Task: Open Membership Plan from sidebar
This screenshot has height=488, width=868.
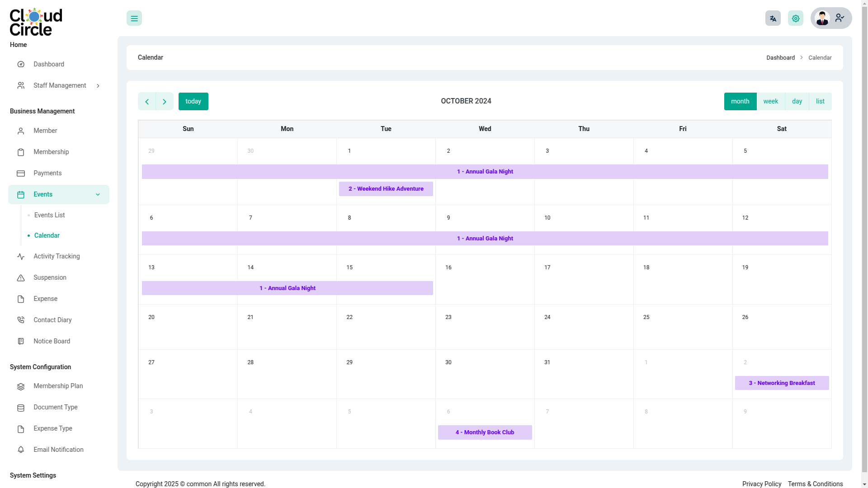Action: 58,386
